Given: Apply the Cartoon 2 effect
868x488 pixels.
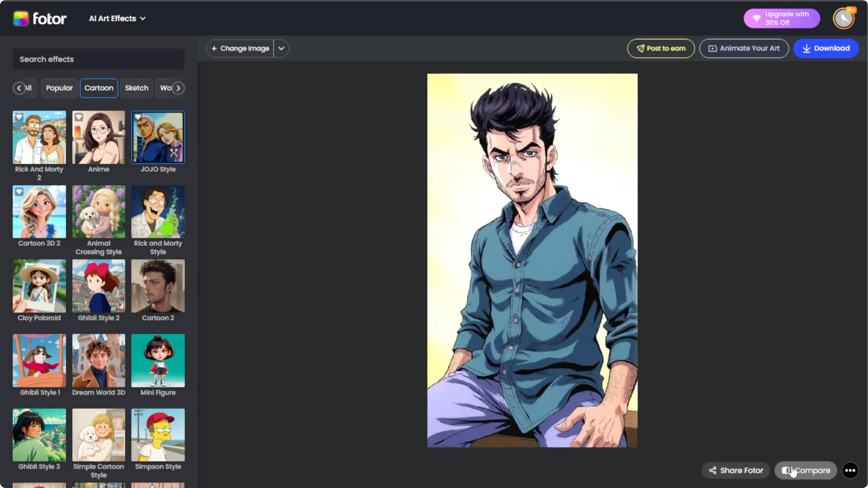Looking at the screenshot, I should 158,286.
